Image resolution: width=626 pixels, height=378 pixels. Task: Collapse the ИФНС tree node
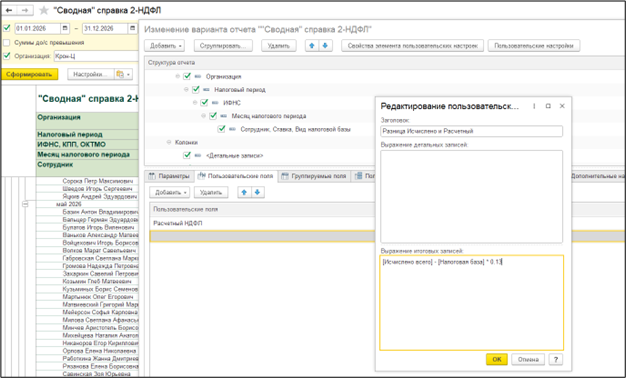click(195, 103)
